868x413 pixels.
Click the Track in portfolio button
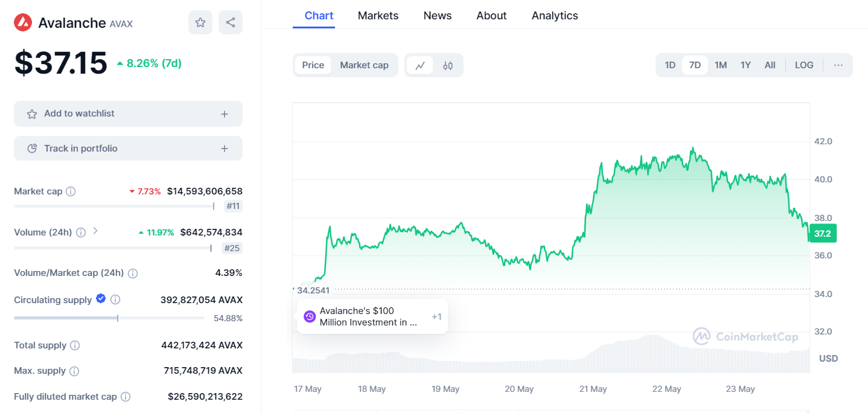[128, 149]
